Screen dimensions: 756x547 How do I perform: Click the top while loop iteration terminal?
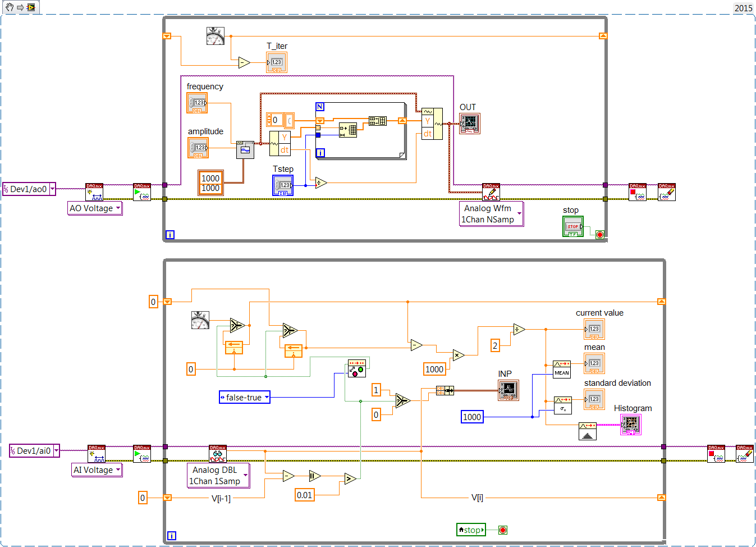(x=170, y=235)
